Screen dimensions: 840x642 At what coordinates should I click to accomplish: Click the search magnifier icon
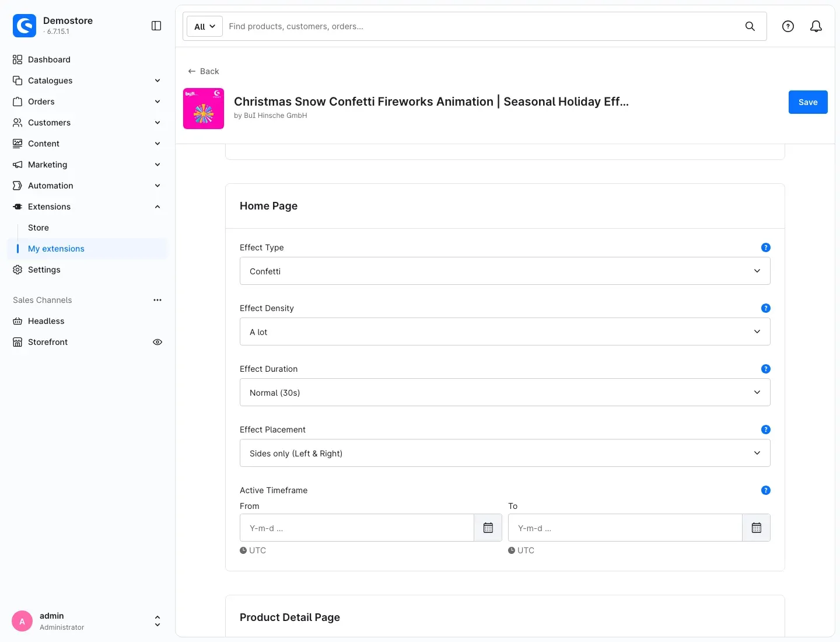tap(750, 26)
